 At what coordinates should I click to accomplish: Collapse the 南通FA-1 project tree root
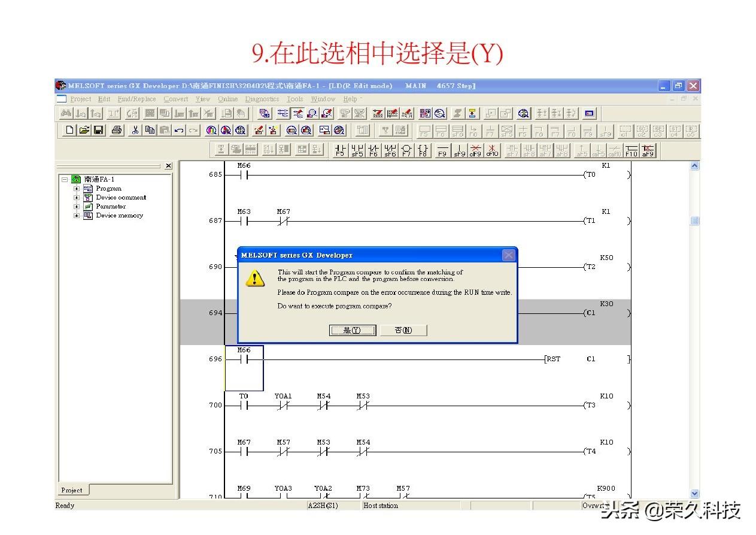(65, 179)
